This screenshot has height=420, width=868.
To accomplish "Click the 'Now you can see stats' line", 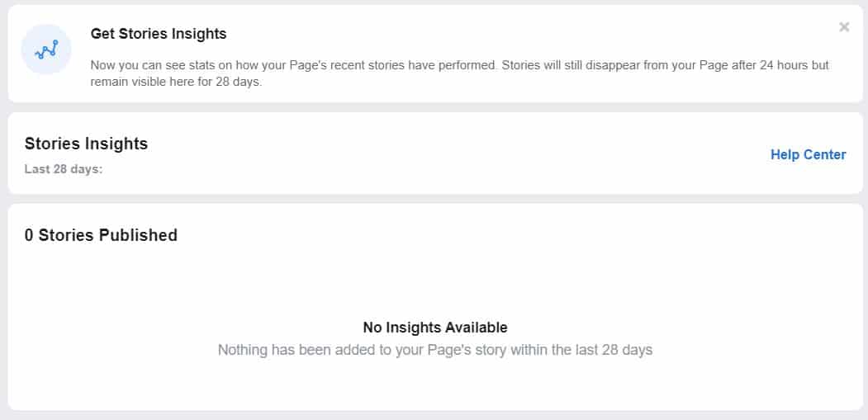I will coord(459,65).
